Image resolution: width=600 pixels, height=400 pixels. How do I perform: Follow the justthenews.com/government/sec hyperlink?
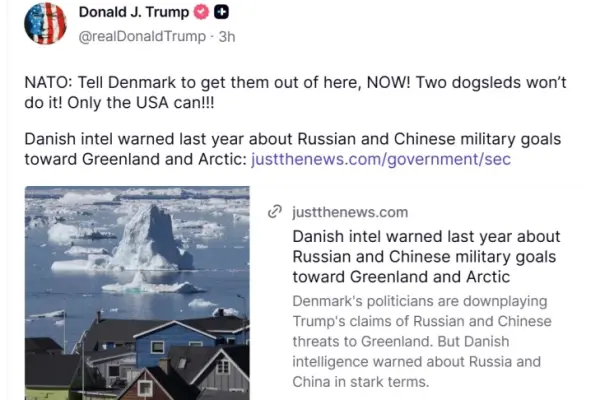tap(381, 159)
